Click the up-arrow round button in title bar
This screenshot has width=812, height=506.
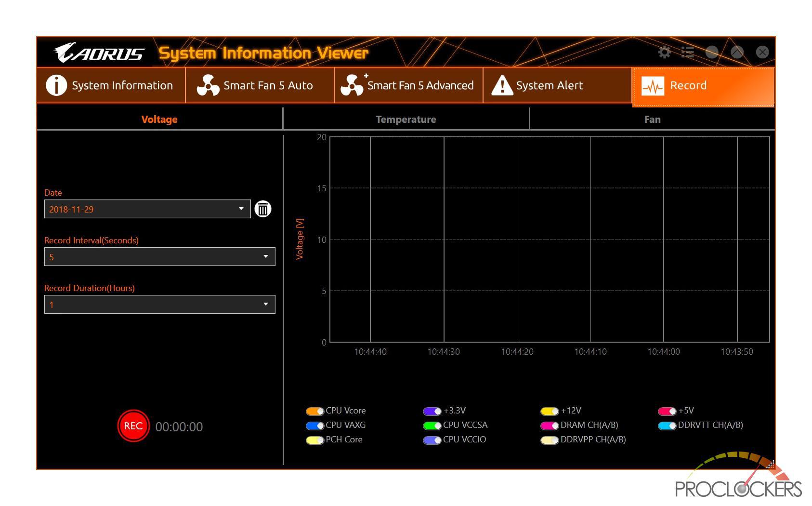click(737, 52)
